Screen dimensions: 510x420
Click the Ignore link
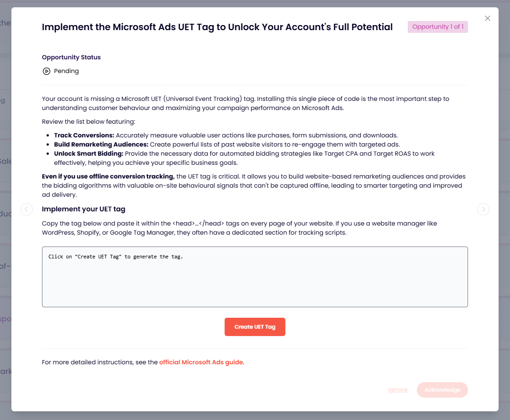(398, 390)
